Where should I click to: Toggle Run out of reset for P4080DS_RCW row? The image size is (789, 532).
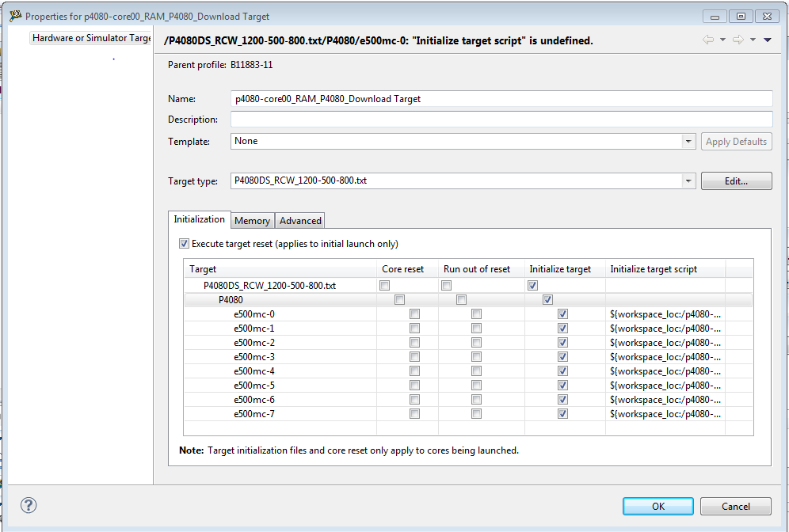[446, 286]
